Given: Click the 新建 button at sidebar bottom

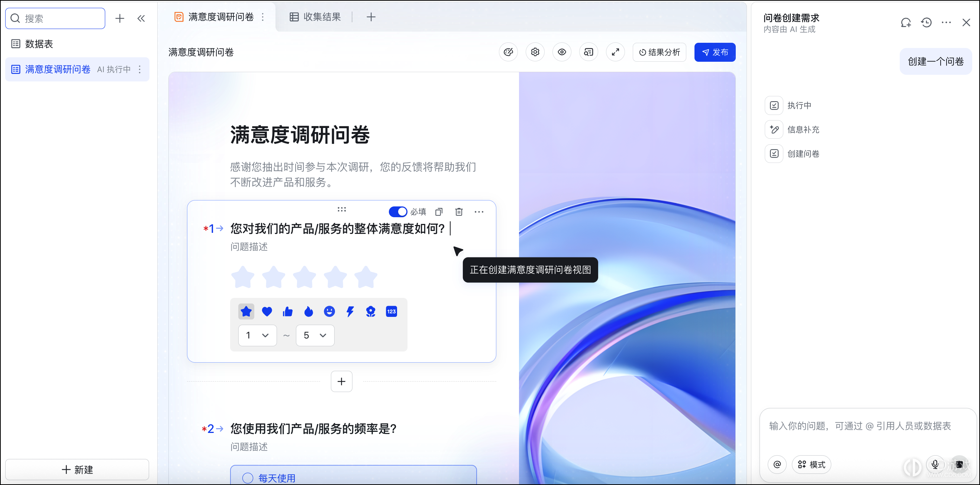Looking at the screenshot, I should (77, 470).
